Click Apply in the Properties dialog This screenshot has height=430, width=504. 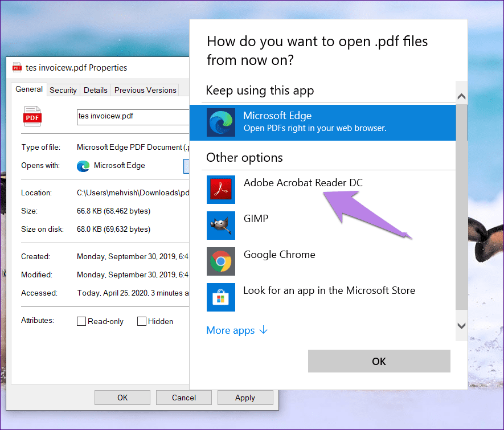[245, 398]
